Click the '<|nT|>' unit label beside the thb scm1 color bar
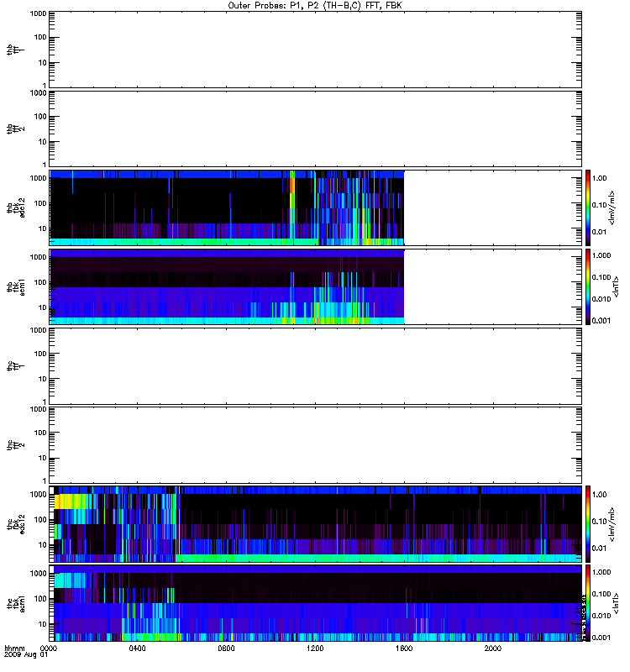 616,286
